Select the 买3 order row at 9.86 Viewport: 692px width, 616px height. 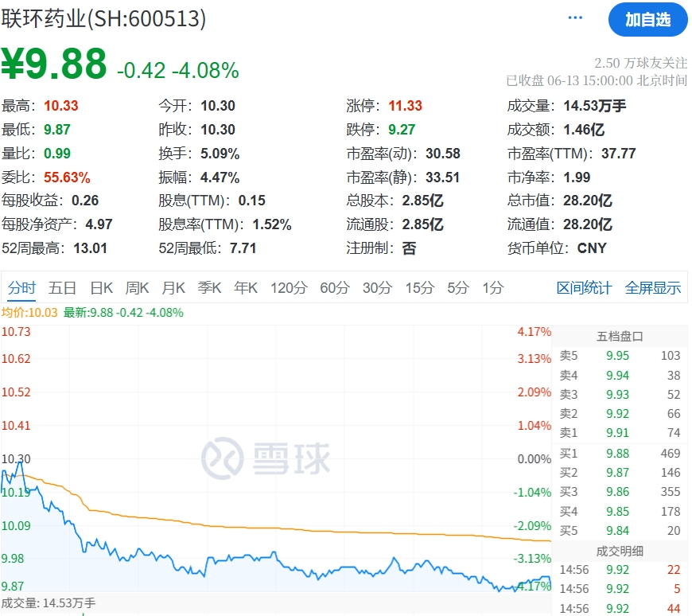pos(620,492)
